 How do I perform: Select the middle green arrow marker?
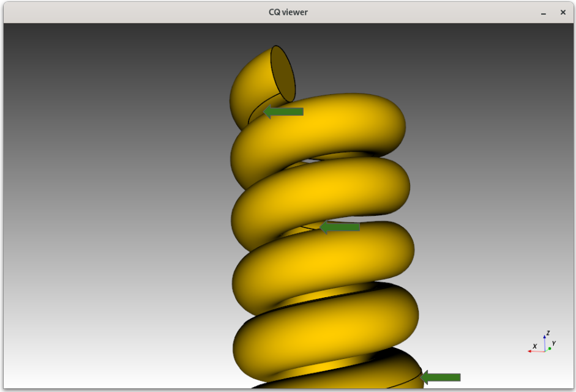340,227
